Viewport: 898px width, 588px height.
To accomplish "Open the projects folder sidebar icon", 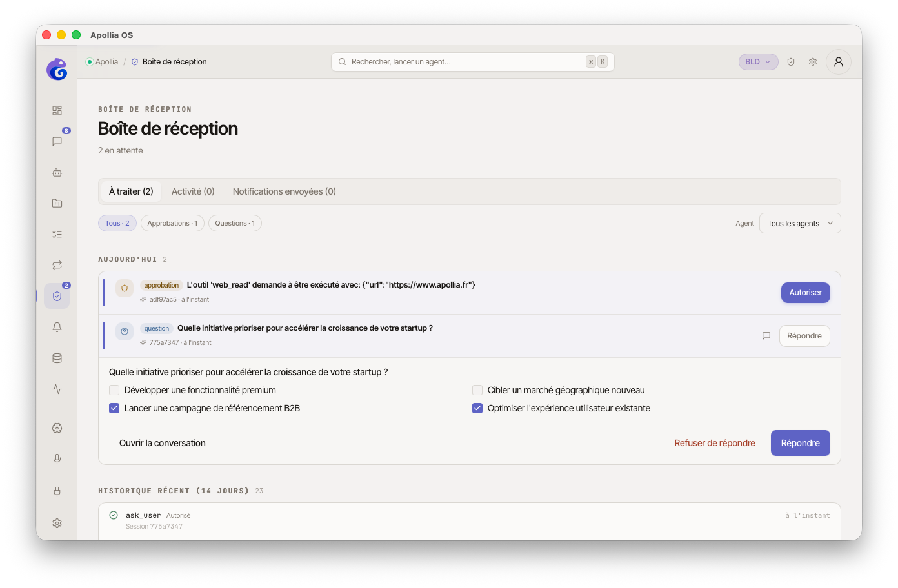I will 57,203.
